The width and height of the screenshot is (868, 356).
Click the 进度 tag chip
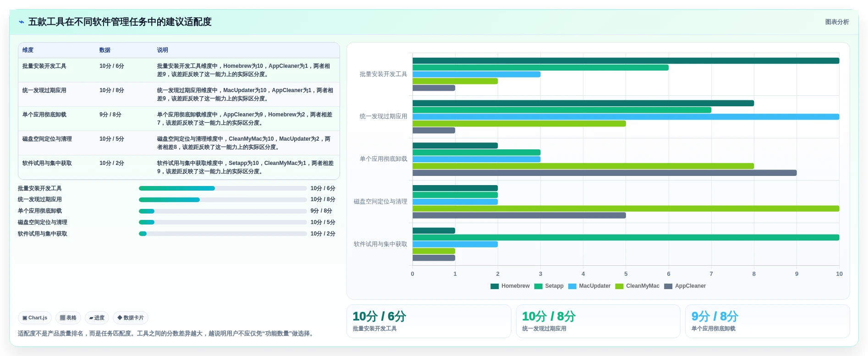click(x=97, y=318)
